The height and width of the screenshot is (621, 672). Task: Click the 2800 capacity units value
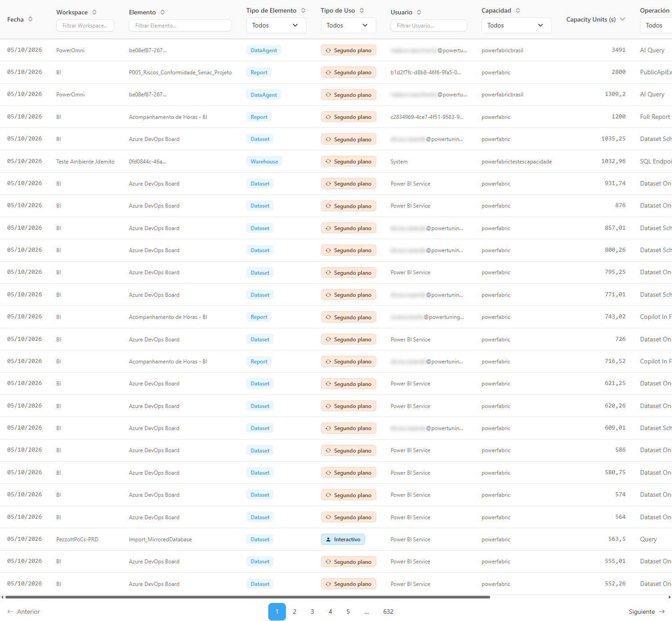[618, 72]
